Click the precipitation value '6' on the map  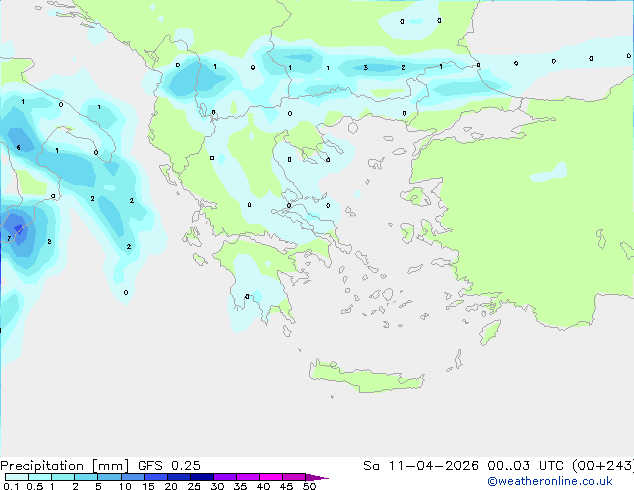[19, 148]
